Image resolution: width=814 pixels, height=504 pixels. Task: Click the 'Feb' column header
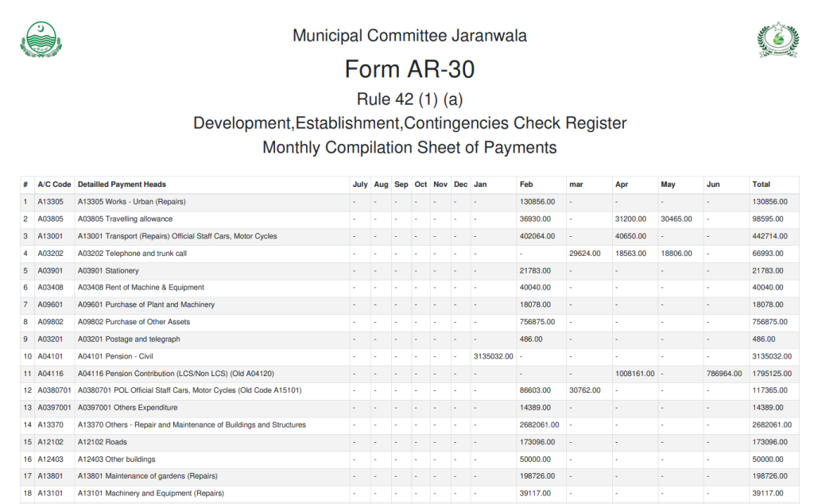tap(526, 184)
